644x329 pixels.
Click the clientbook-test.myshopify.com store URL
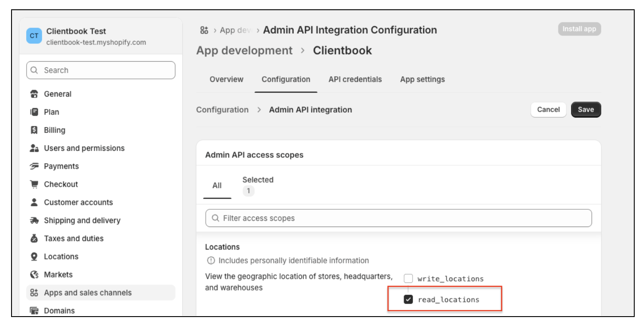coord(96,43)
